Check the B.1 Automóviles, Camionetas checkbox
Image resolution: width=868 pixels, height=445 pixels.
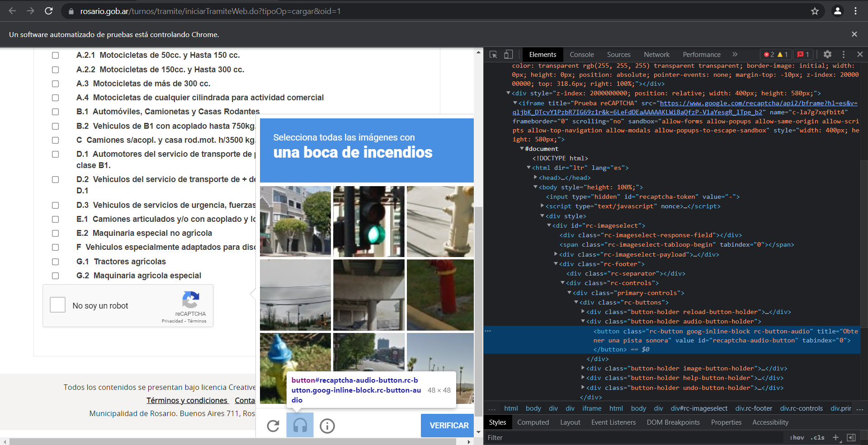pos(56,112)
